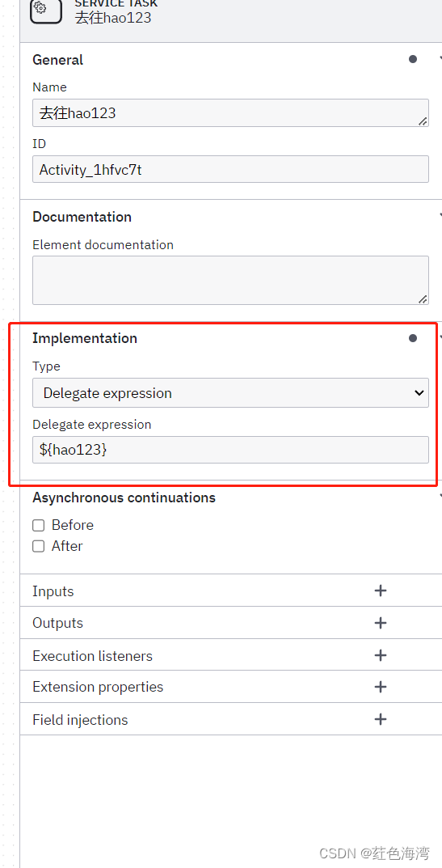Click the ID field Activity_1hfvc7t
442x868 pixels.
pyautogui.click(x=230, y=169)
